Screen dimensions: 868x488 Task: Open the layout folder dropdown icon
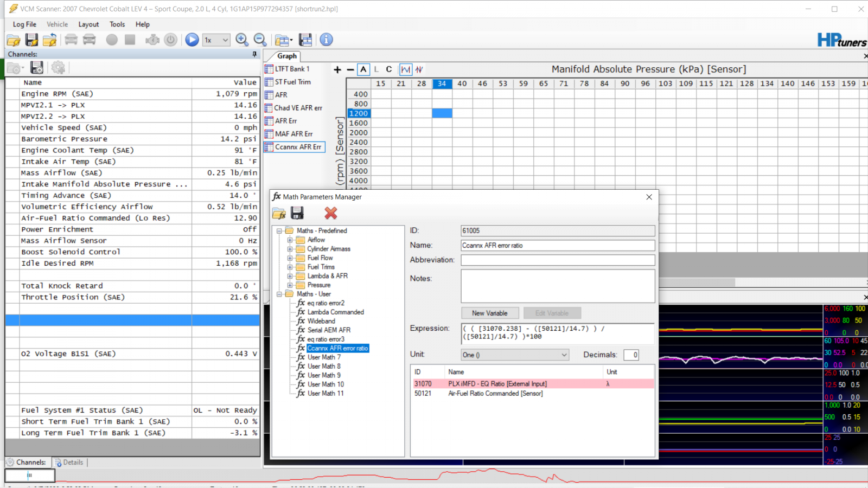tap(283, 40)
